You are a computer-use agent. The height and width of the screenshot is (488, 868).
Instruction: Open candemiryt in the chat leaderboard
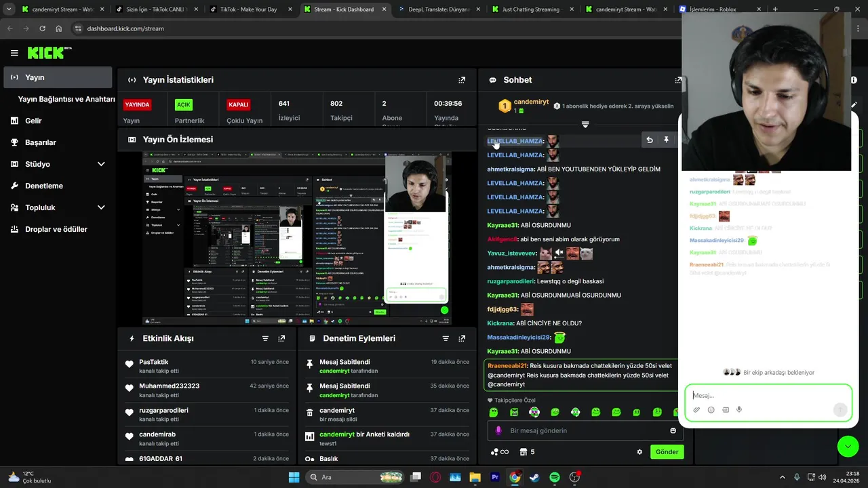531,102
